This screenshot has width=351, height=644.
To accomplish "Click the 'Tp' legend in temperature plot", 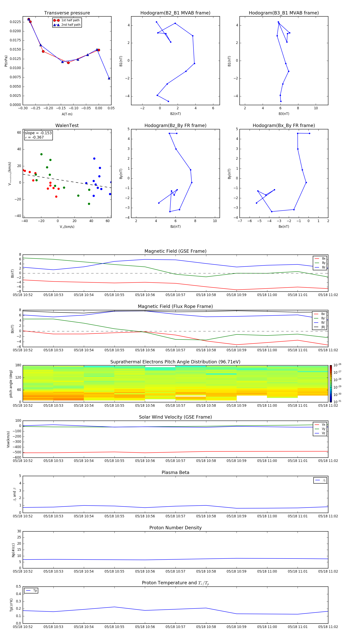I will (31, 591).
